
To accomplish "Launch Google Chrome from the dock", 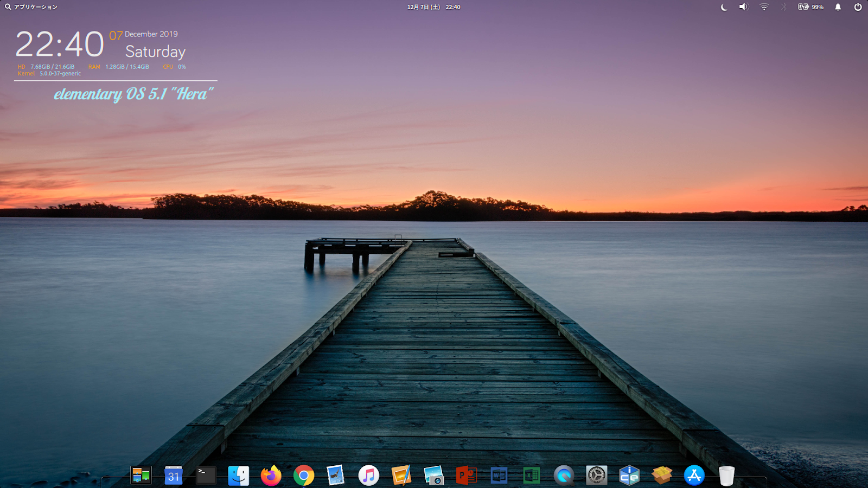I will coord(304,476).
